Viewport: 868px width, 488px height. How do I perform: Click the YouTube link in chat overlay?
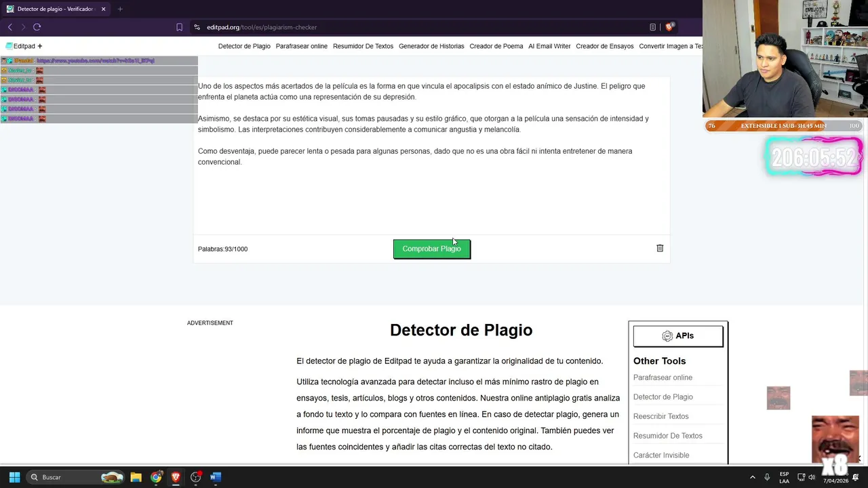pyautogui.click(x=95, y=61)
